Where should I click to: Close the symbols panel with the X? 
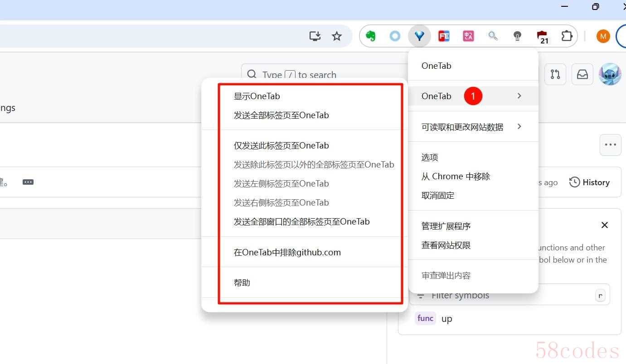[x=604, y=225]
